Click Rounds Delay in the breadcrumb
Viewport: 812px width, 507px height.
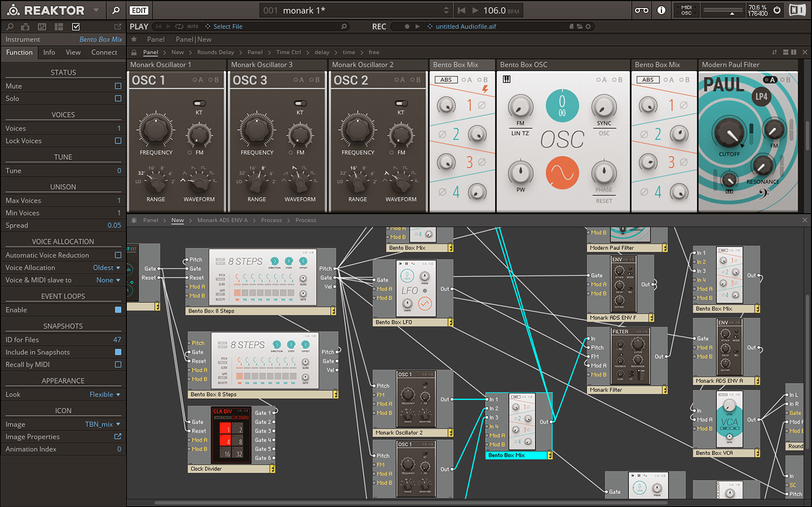tap(215, 52)
